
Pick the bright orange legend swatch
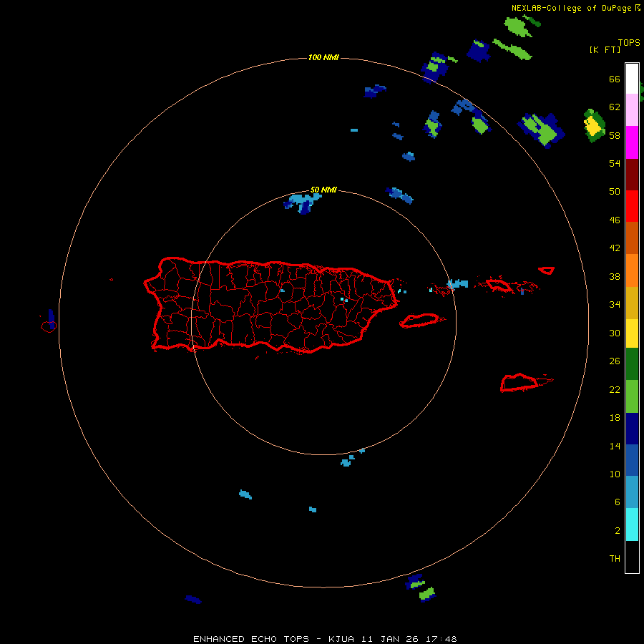tap(632, 270)
